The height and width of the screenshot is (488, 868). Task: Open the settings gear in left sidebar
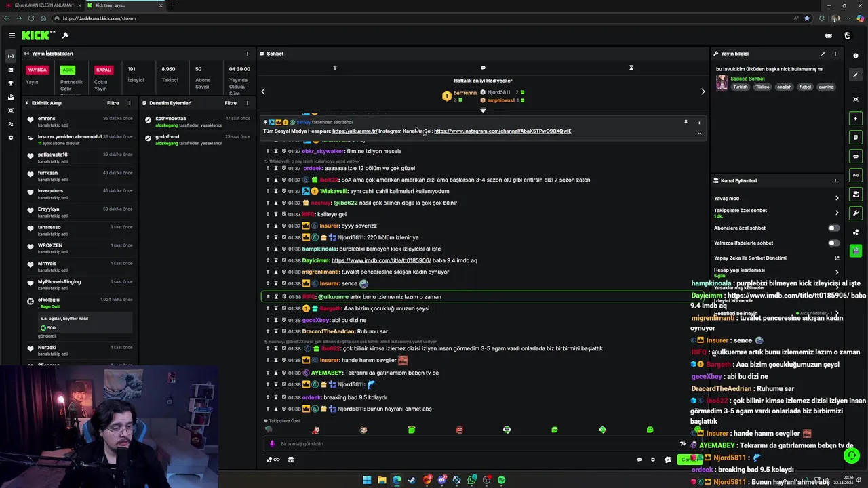click(x=10, y=138)
